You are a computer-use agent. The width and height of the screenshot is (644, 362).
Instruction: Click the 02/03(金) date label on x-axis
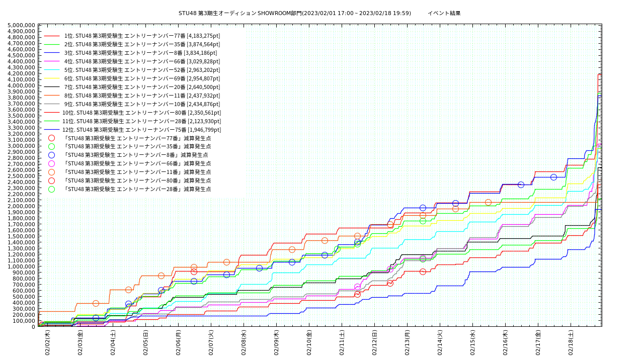pos(80,342)
